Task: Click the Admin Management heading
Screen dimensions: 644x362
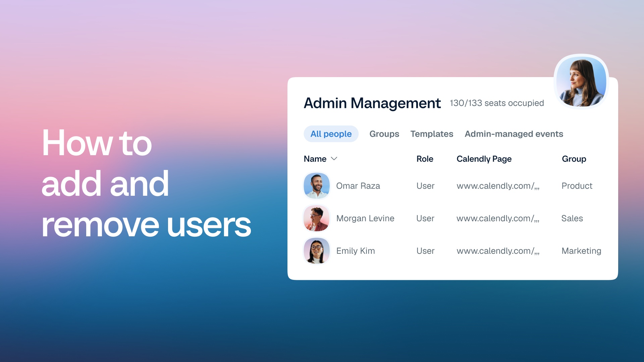Action: 372,103
